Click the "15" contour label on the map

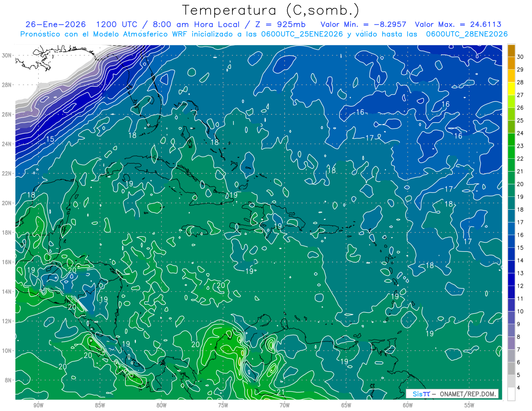50,139
